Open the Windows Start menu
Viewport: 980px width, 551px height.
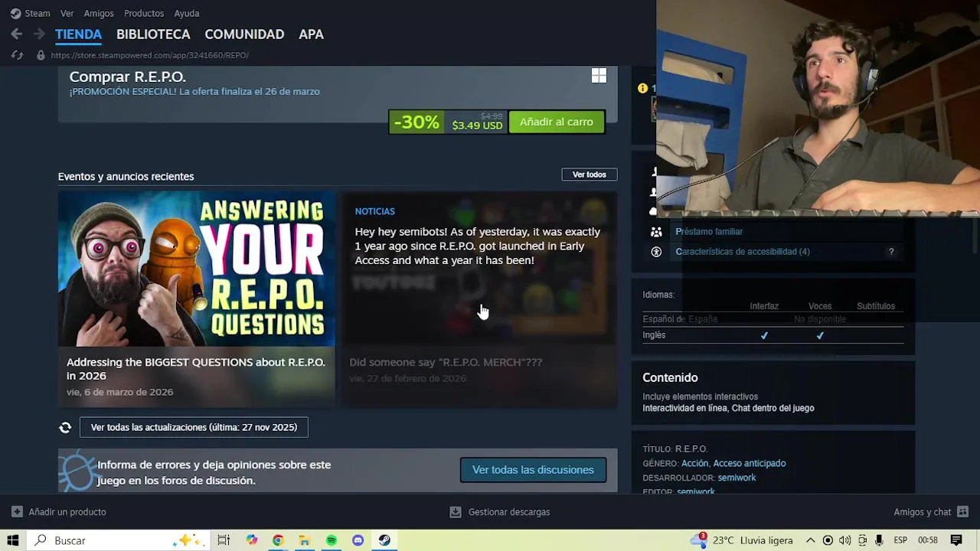(13, 540)
